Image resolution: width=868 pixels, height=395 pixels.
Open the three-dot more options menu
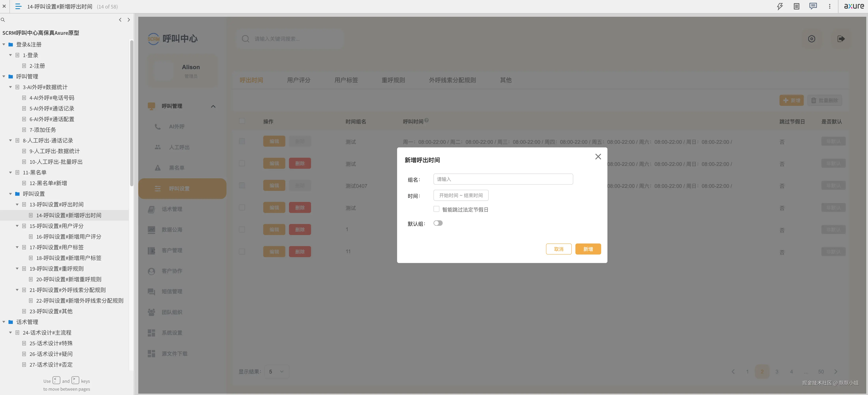830,6
